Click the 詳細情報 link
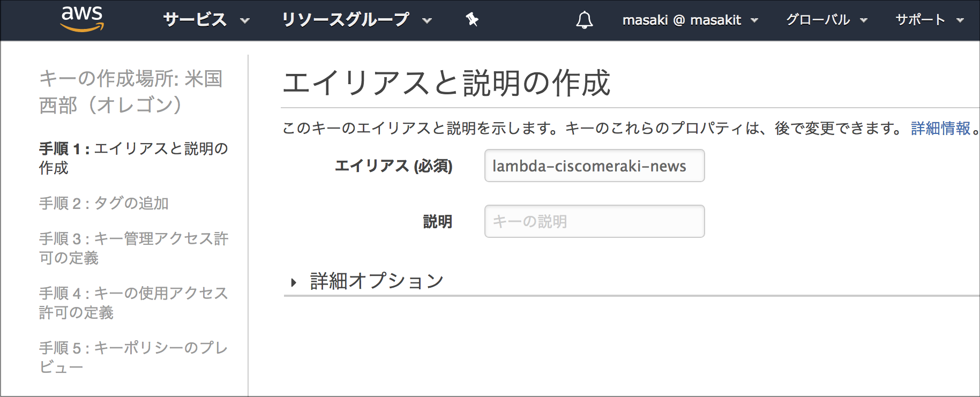The image size is (980, 397). (x=940, y=128)
